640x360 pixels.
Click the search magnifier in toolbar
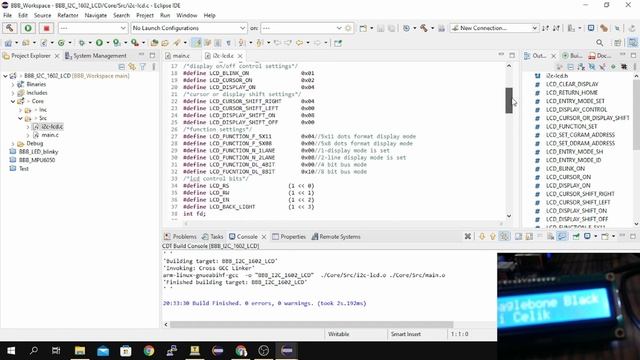[x=600, y=42]
